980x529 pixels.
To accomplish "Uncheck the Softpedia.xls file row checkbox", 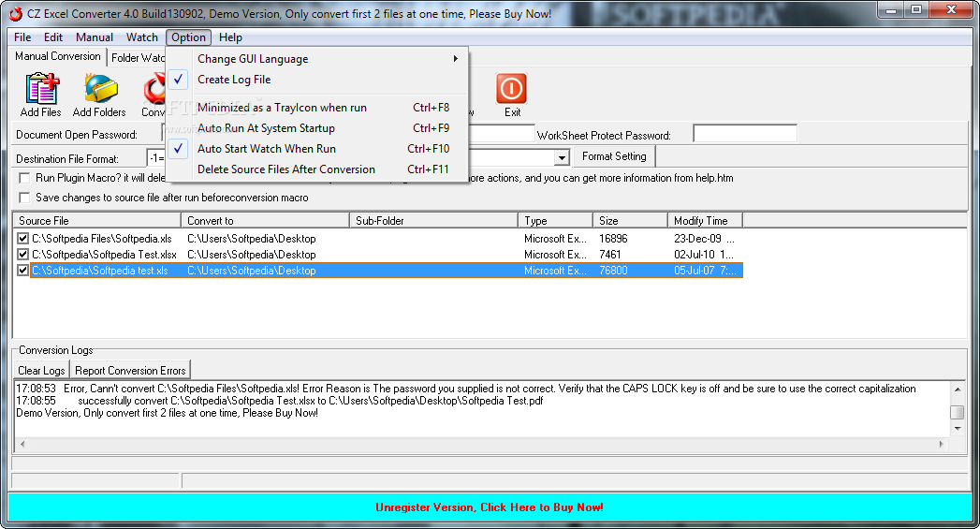I will pos(23,238).
